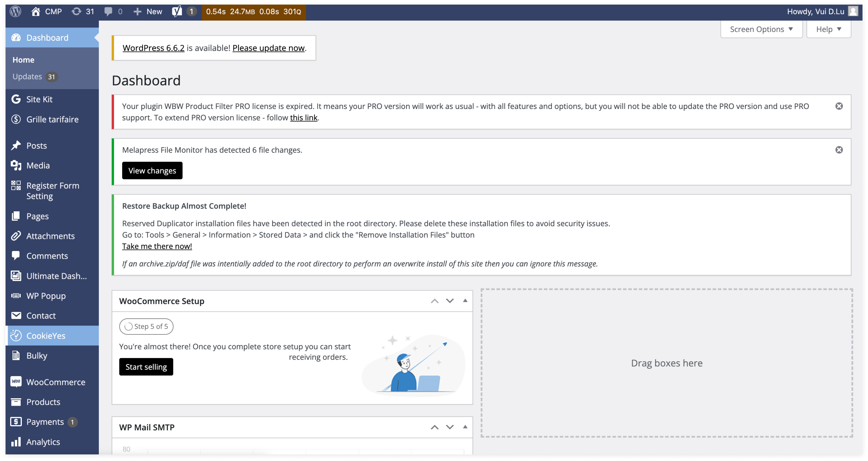Click the Step 5 of 5 progress indicator
The image size is (868, 461).
pos(146,326)
